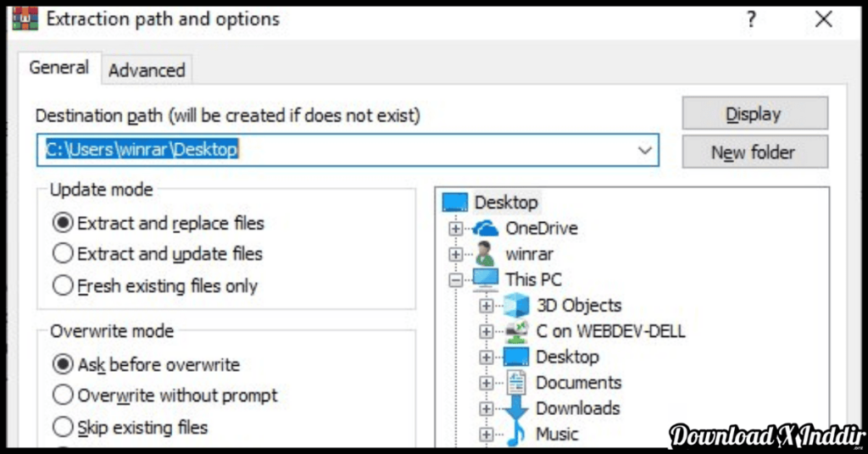Click the Downloads arrow icon

[515, 408]
